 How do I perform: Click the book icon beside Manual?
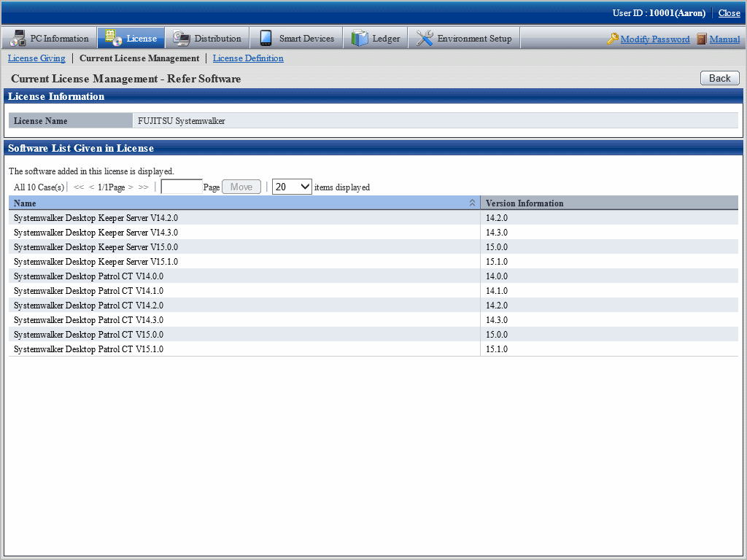click(701, 39)
